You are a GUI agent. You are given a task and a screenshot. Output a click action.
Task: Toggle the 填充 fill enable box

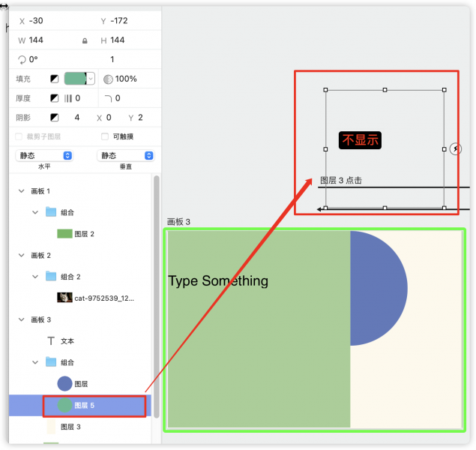[55, 79]
